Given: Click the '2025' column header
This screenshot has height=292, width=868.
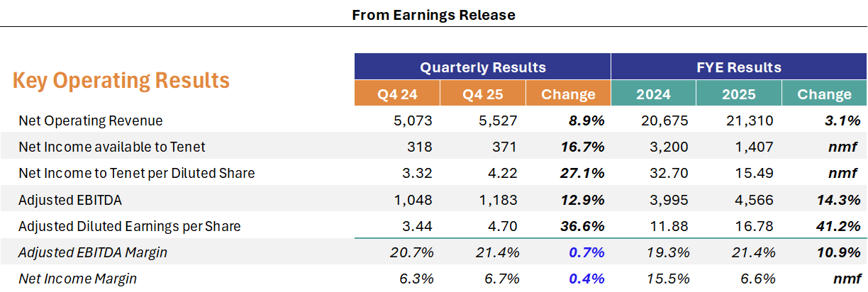Looking at the screenshot, I should coord(738,94).
